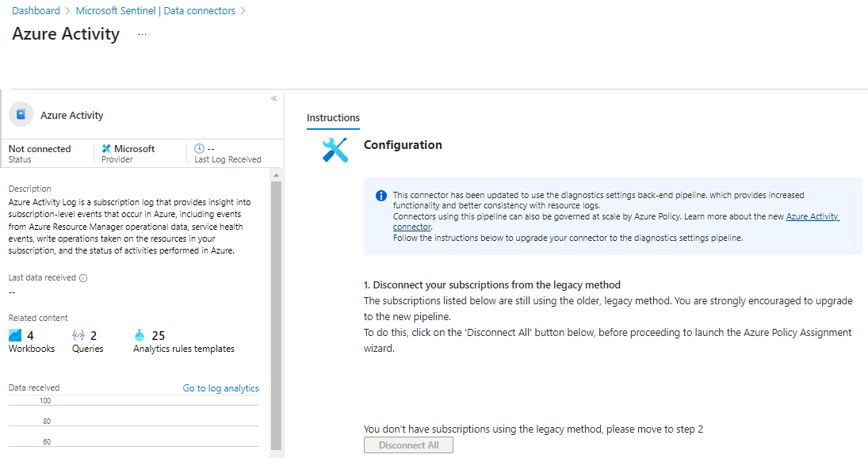Click the left panel vertical scrollbar
Image resolution: width=868 pixels, height=458 pixels.
pos(276,317)
